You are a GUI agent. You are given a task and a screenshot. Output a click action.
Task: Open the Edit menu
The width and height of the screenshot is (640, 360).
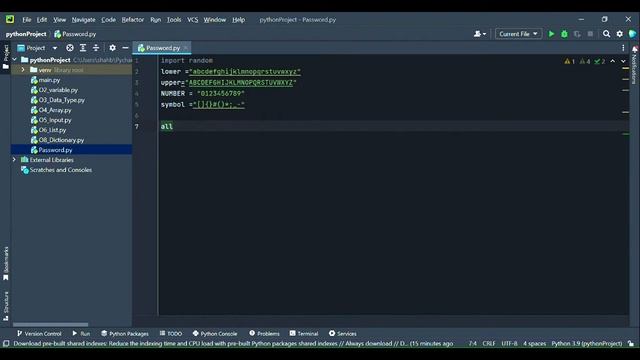coord(42,20)
